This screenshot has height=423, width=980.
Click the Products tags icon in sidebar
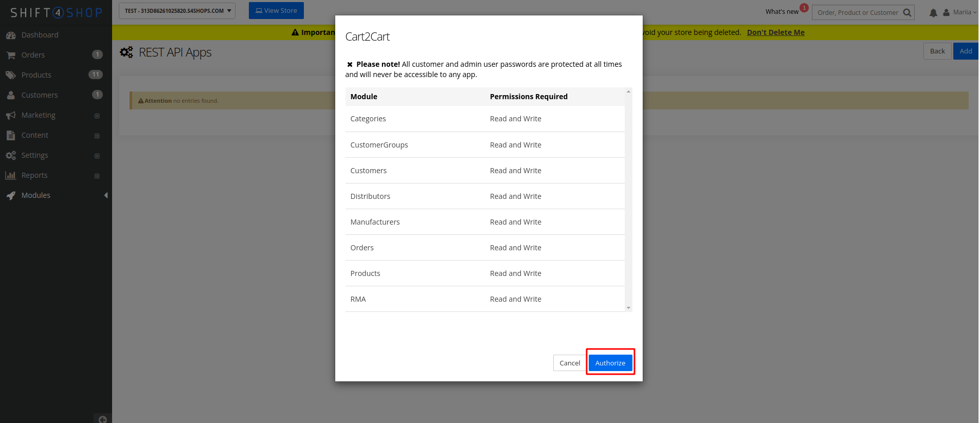tap(11, 75)
